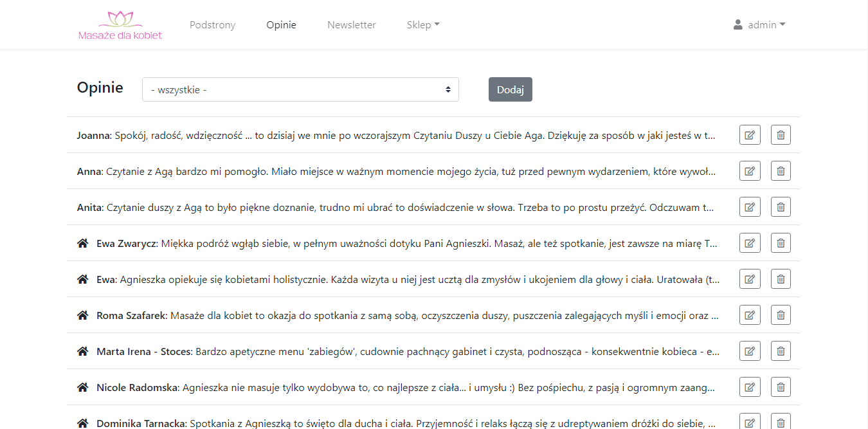Open the Newsletter section
This screenshot has width=868, height=429.
tap(351, 24)
